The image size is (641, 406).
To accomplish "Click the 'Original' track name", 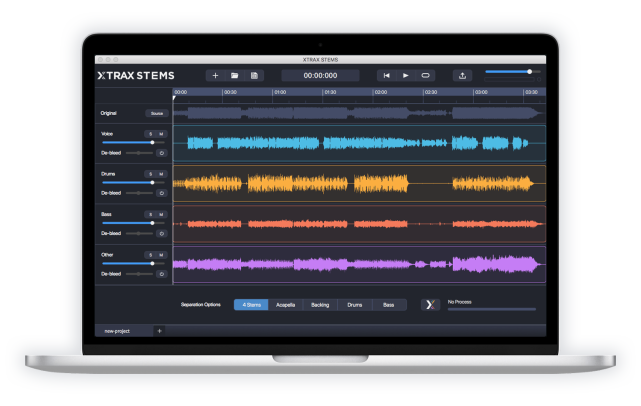I will coord(109,113).
